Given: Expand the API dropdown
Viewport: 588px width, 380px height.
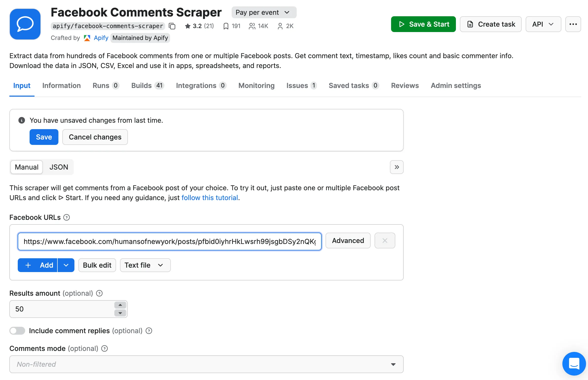Looking at the screenshot, I should (x=543, y=24).
